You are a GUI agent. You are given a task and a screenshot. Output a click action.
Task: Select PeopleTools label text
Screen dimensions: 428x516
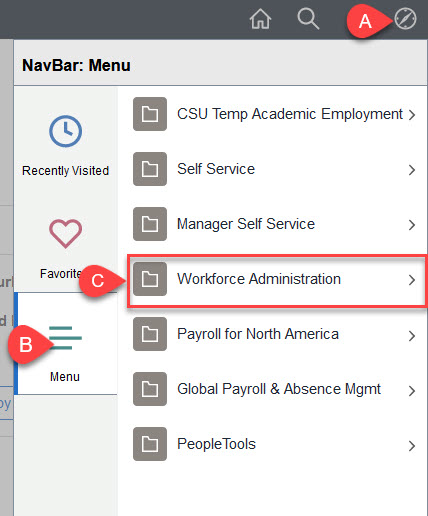pyautogui.click(x=216, y=444)
